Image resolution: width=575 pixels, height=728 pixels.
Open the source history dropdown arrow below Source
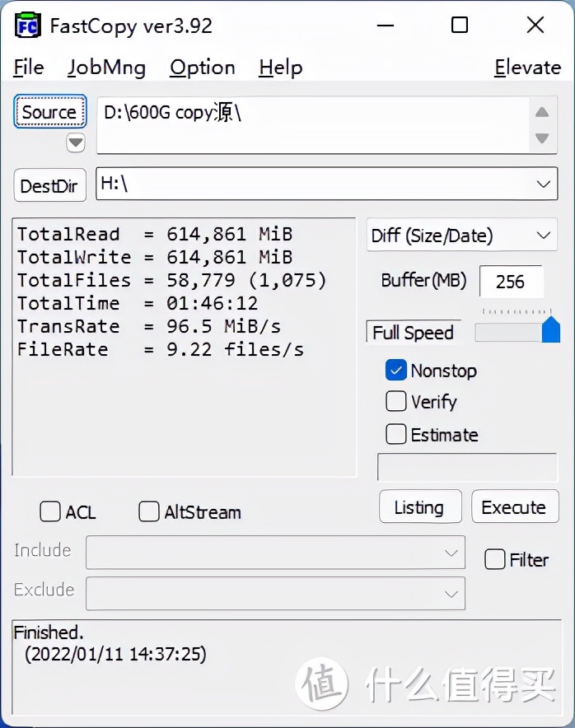75,142
